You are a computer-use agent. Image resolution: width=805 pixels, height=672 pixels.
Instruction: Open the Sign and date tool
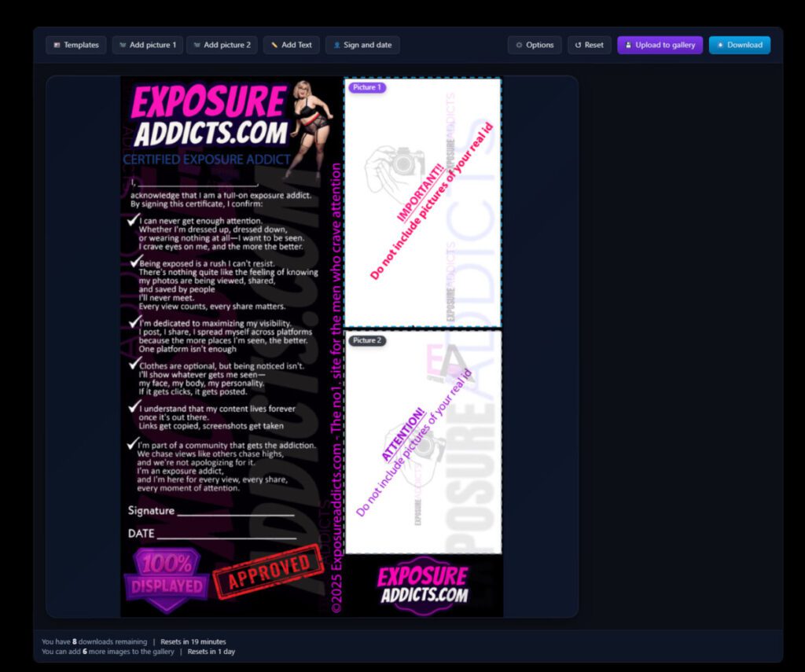362,45
